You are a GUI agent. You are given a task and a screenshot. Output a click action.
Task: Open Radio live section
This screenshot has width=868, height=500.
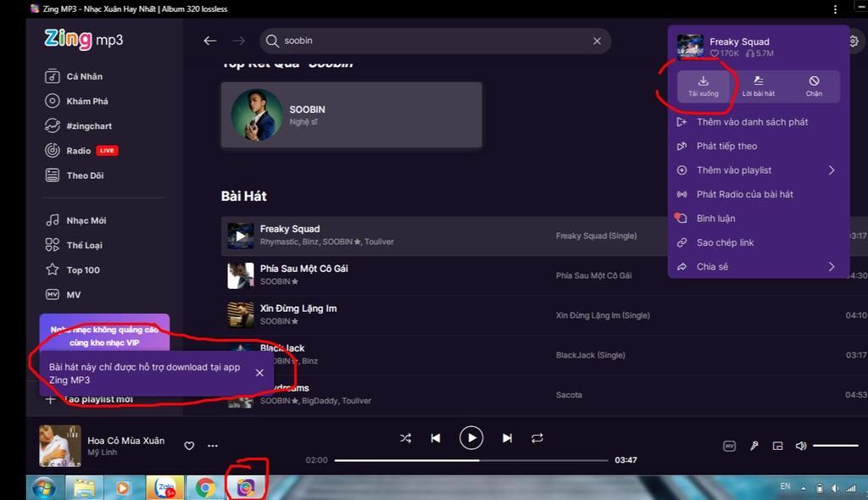[81, 151]
